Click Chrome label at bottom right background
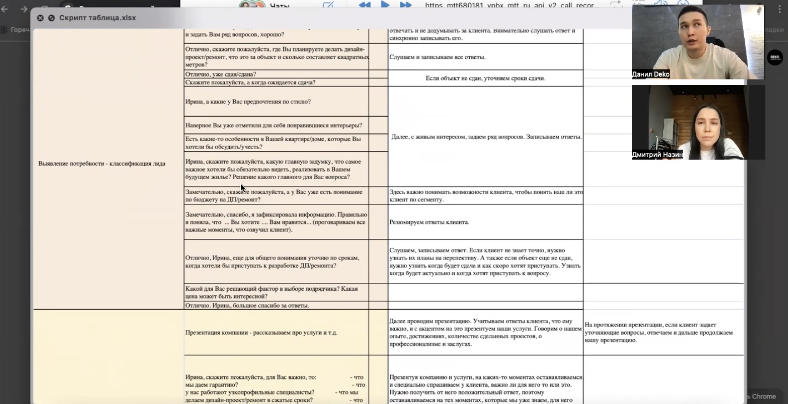Screen dimensions: 788x404 pyautogui.click(x=764, y=396)
